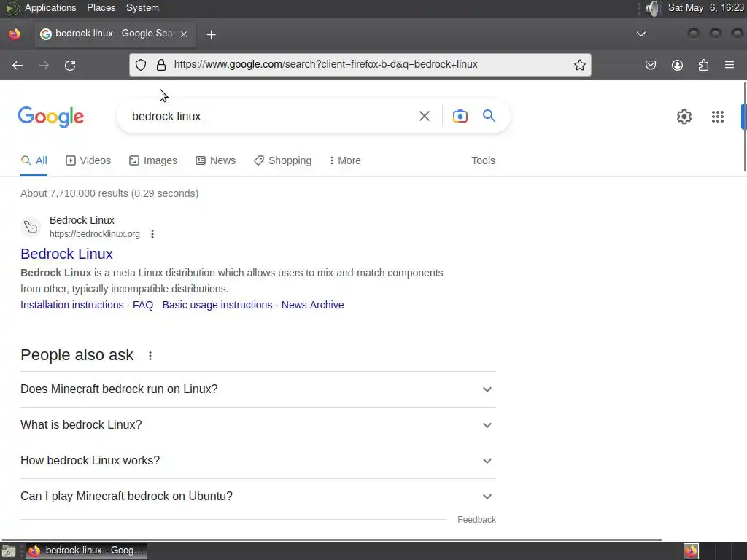Click the Firefox taskbar window button
The height and width of the screenshot is (560, 747).
point(86,551)
